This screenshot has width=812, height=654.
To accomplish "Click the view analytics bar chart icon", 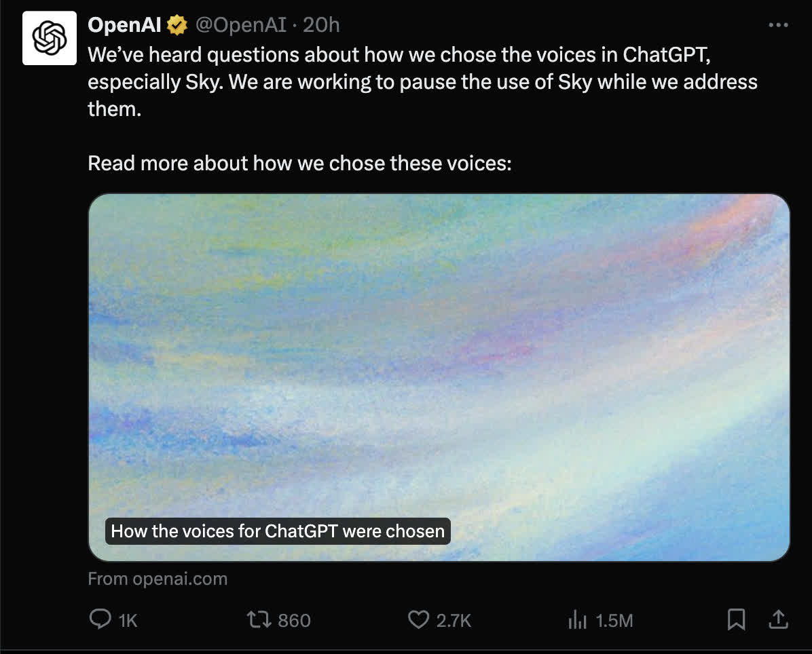I will (576, 619).
